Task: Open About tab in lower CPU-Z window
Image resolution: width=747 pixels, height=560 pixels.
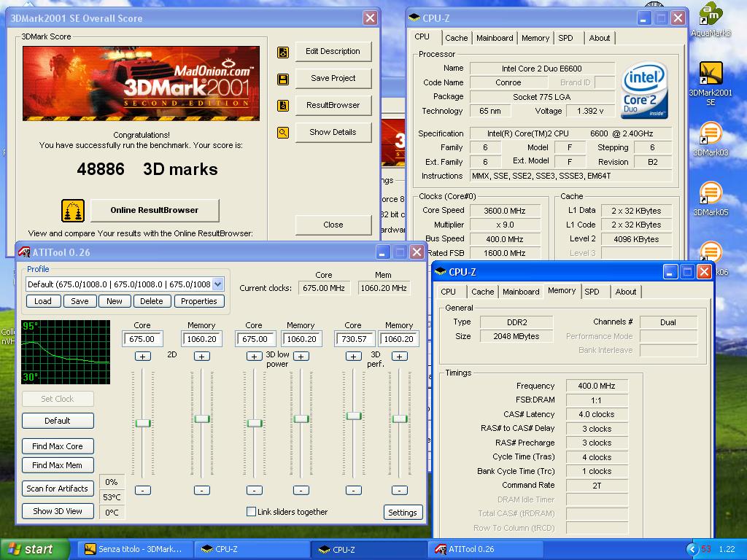Action: coord(625,292)
